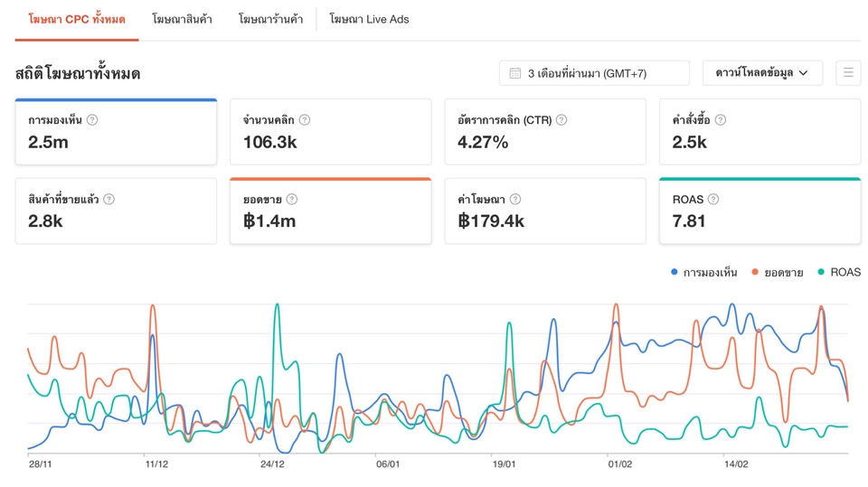Toggle the การมองเห็น metric card
868x487 pixels.
tap(116, 132)
